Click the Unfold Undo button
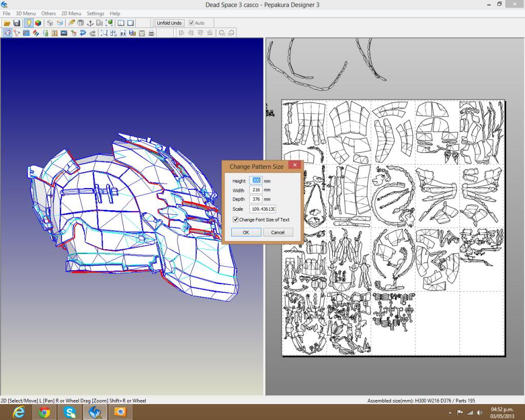 coord(169,23)
